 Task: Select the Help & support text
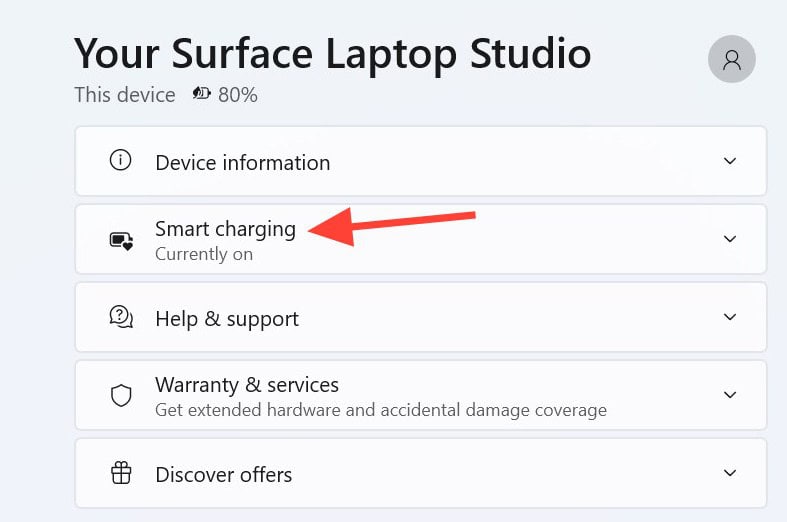tap(227, 319)
